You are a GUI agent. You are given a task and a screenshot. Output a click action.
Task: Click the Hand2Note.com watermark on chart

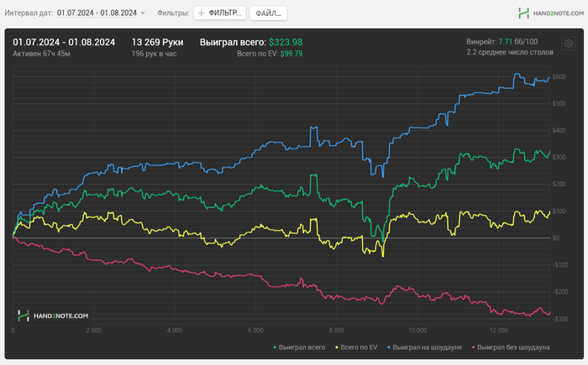tap(53, 315)
